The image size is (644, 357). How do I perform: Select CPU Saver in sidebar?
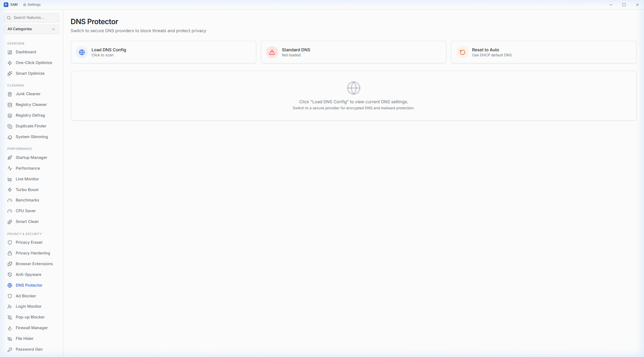[25, 211]
